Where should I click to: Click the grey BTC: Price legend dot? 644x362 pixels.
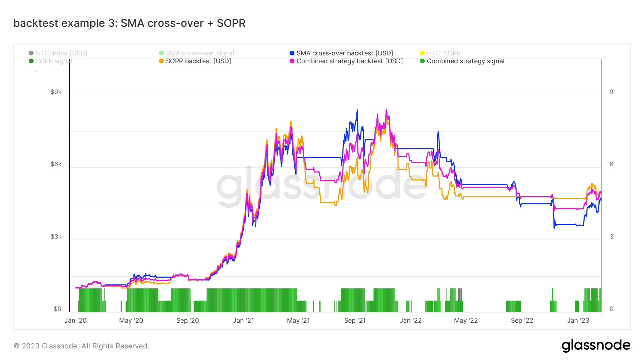[x=31, y=53]
